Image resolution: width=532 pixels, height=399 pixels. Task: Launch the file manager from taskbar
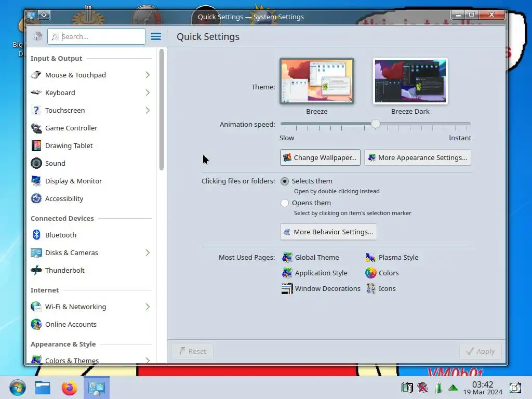43,388
